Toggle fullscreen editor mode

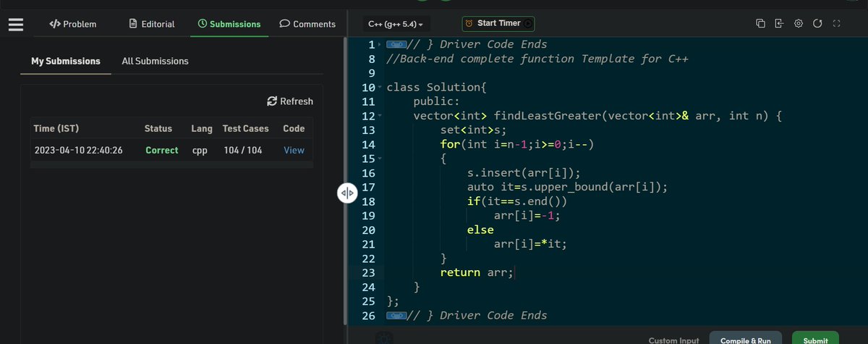836,24
